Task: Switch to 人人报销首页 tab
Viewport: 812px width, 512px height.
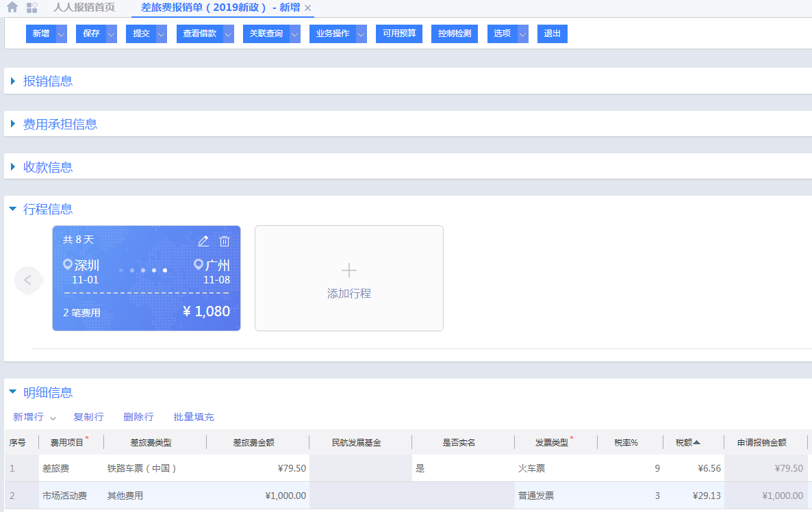Action: (x=84, y=8)
